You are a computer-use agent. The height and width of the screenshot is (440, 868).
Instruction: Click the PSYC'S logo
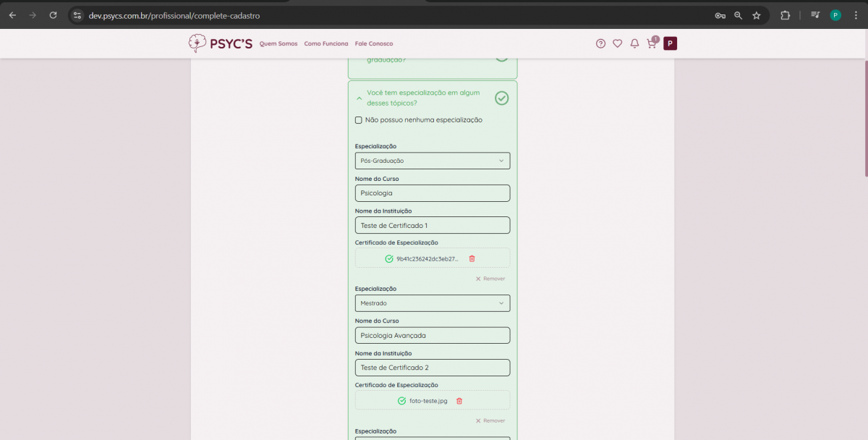(x=221, y=43)
